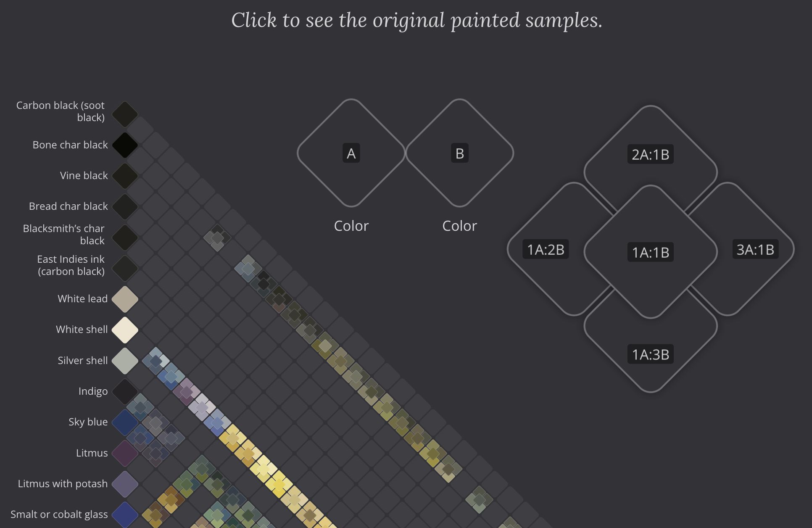Click the East Indies ink swatch
The height and width of the screenshot is (528, 812).
click(125, 268)
